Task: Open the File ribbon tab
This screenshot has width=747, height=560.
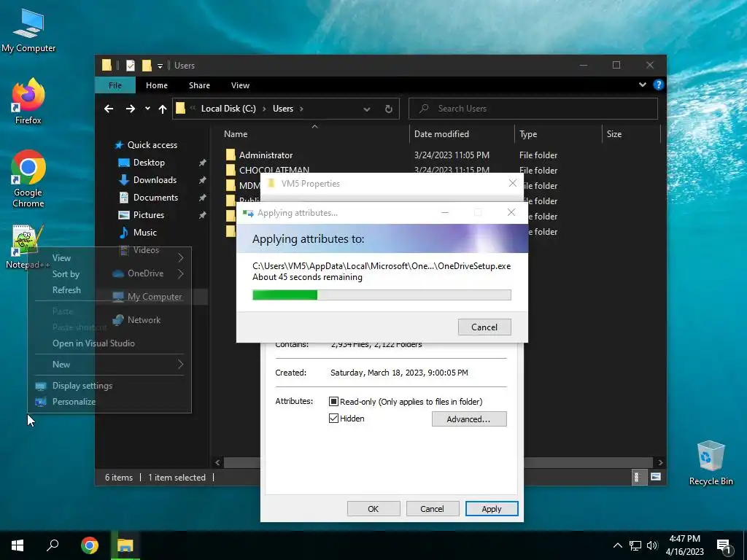Action: coord(115,85)
